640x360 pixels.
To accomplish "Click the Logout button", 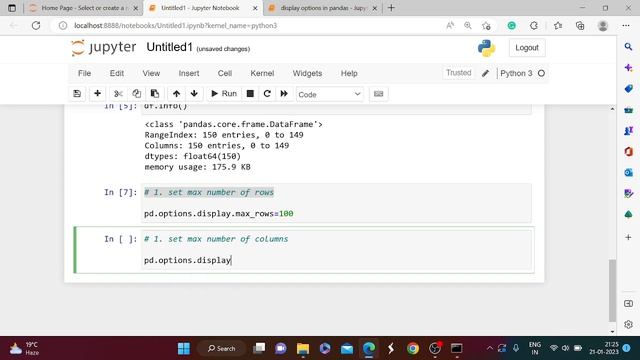I will (x=527, y=48).
